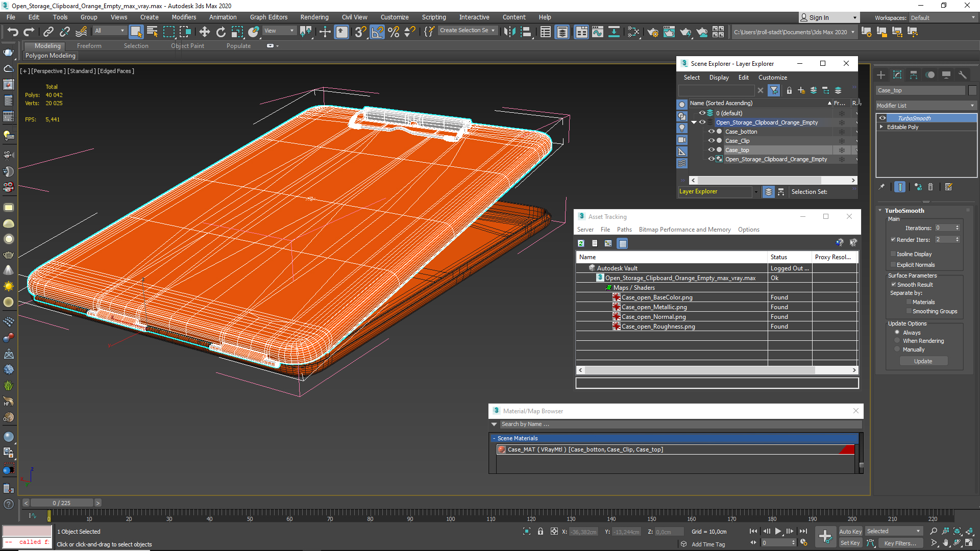
Task: Expand the Modifier List dropdown
Action: tap(972, 106)
